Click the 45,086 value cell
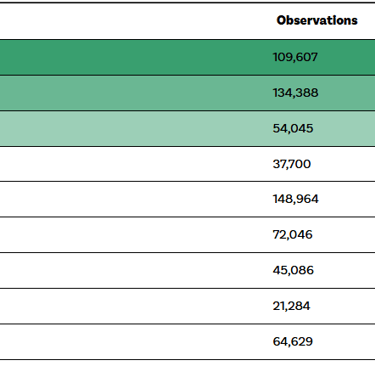This screenshot has width=375, height=366. (x=293, y=270)
